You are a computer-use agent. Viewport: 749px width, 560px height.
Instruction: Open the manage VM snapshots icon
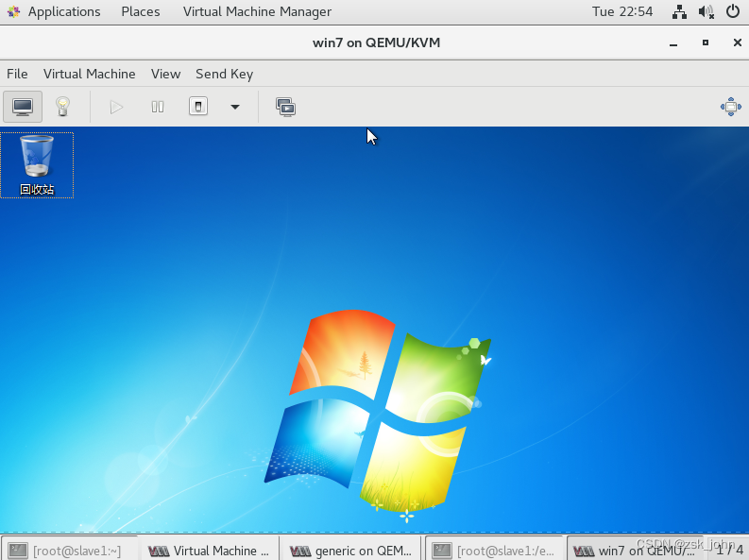[285, 107]
